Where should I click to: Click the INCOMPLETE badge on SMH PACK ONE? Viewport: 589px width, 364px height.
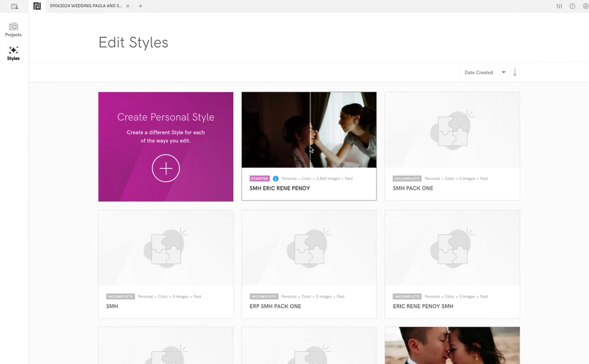coord(407,179)
